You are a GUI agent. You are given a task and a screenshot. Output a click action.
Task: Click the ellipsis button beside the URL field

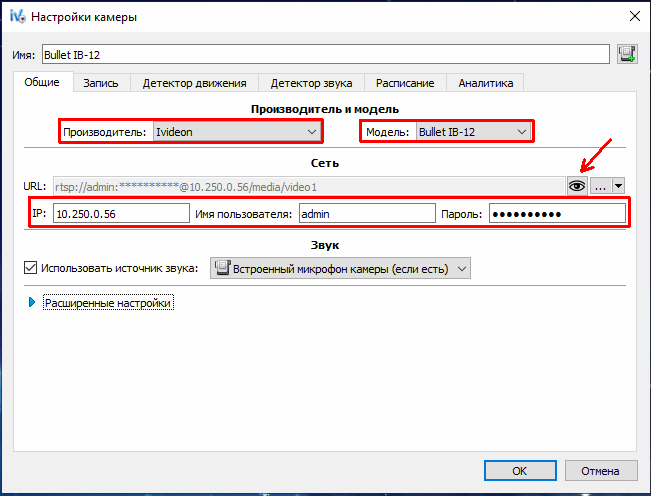click(600, 186)
